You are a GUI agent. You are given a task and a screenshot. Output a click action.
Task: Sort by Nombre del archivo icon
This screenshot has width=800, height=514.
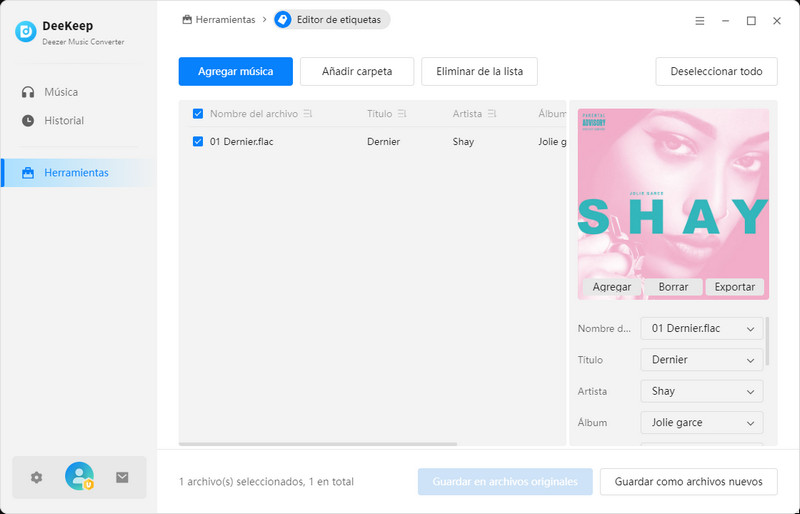[308, 113]
